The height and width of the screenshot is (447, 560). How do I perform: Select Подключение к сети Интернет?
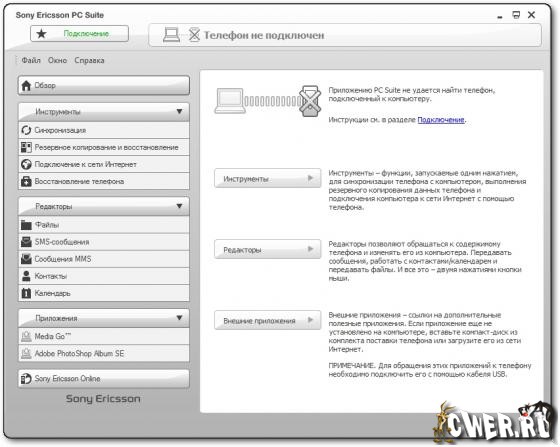[x=104, y=165]
